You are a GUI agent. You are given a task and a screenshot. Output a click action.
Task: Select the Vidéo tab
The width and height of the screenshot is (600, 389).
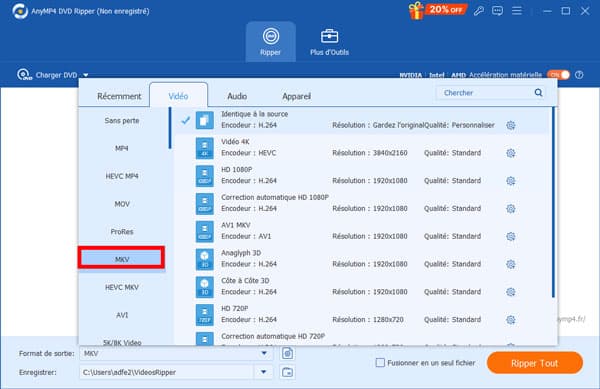point(178,96)
